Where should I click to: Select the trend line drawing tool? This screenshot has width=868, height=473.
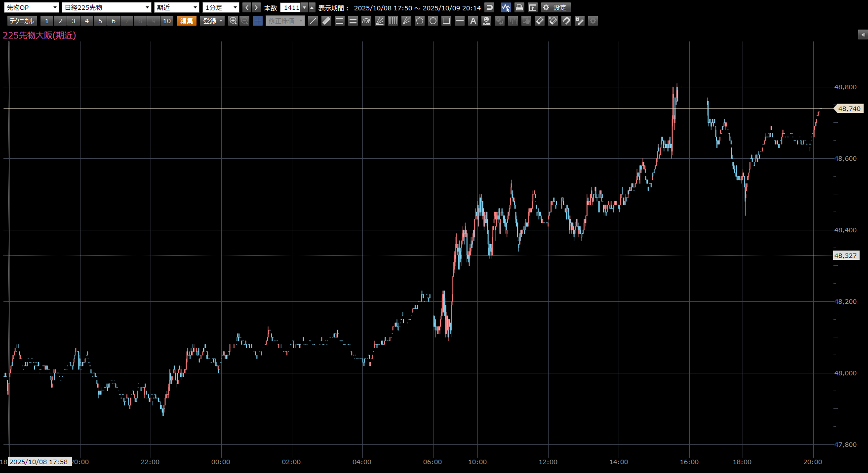click(x=313, y=21)
